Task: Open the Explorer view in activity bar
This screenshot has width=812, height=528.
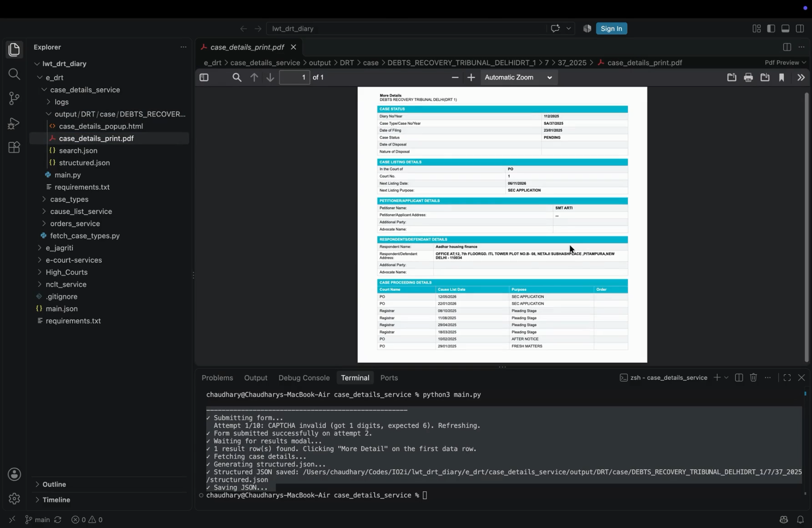Action: click(x=14, y=50)
